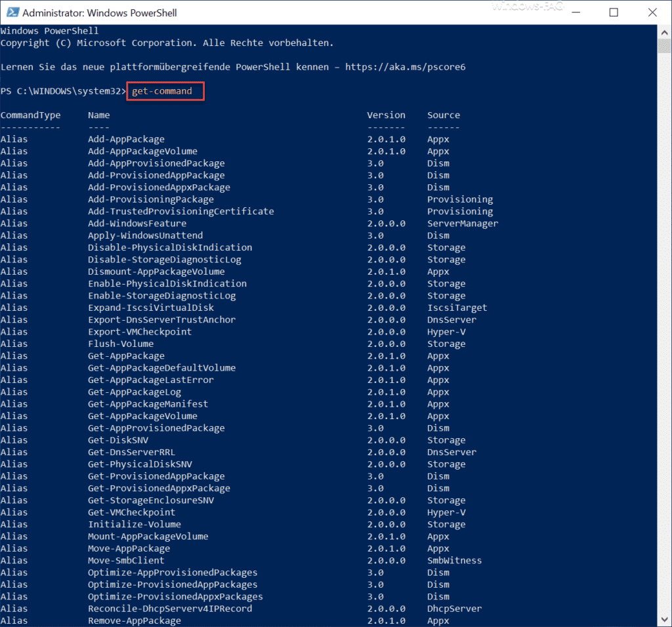Click the Move-AppPackage entry
Screen dimensions: 672x627
[129, 548]
